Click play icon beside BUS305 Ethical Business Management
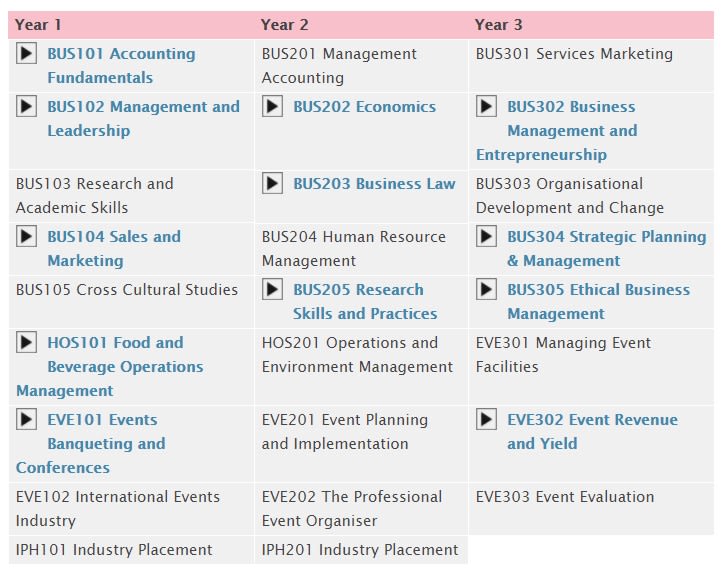Viewport: 723px width, 579px height. click(486, 290)
